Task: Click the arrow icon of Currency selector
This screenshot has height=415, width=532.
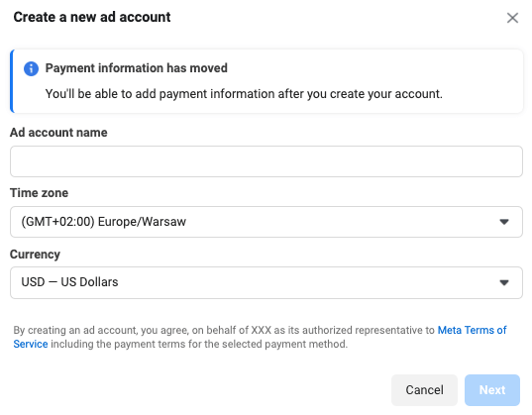Action: (x=504, y=282)
